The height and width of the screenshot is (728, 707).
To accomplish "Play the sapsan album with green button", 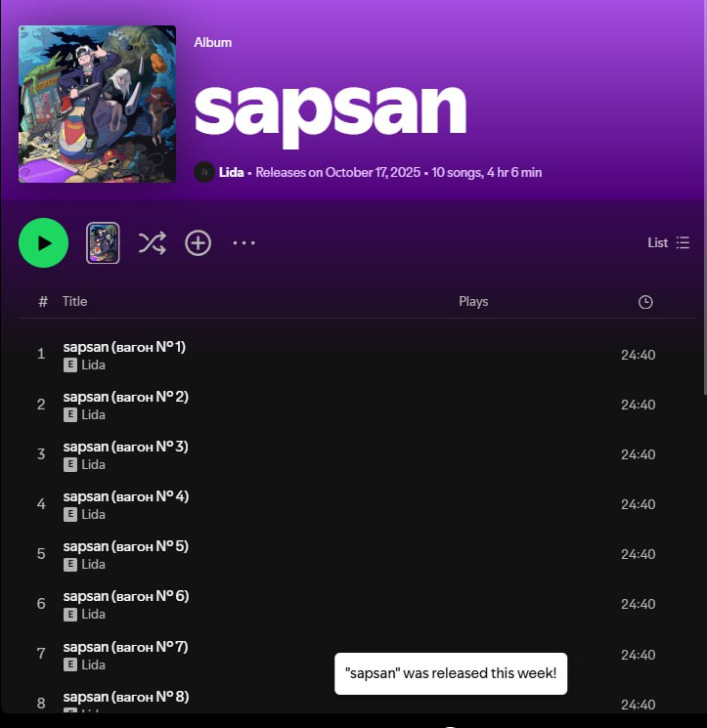I will pos(44,242).
